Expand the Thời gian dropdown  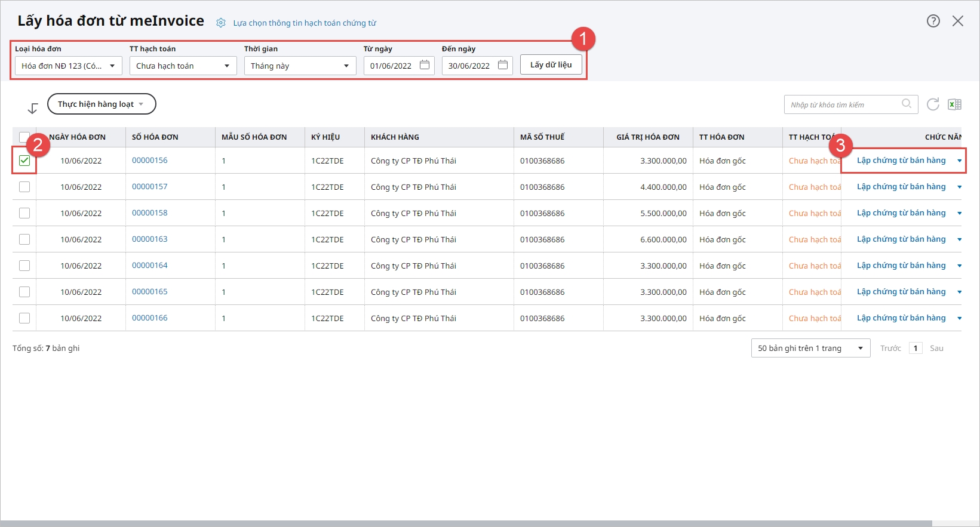point(300,66)
